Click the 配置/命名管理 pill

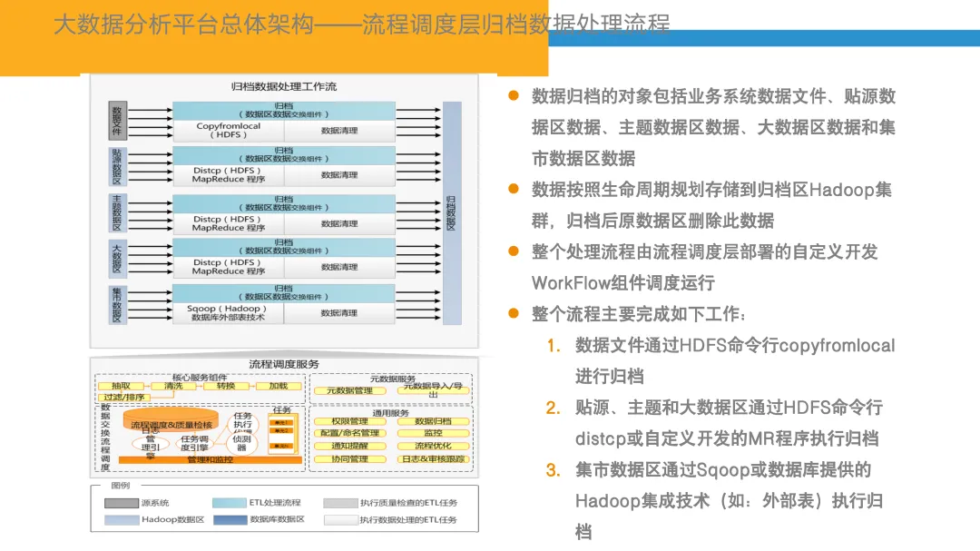(350, 433)
